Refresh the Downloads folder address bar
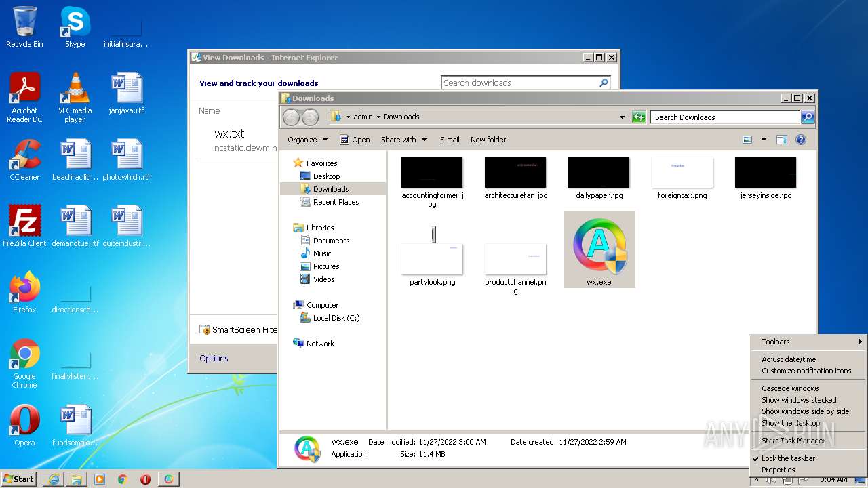868x488 pixels. [x=639, y=117]
